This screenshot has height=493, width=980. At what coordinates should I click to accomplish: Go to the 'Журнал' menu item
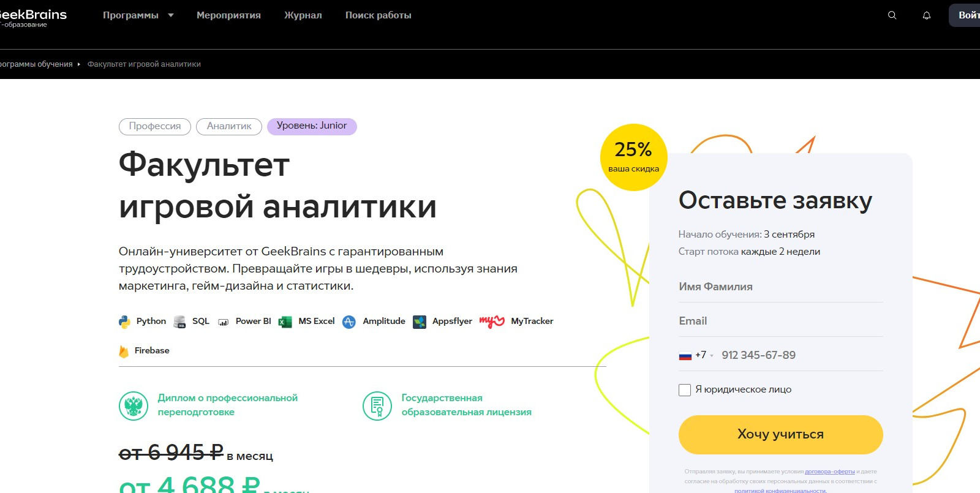point(303,15)
